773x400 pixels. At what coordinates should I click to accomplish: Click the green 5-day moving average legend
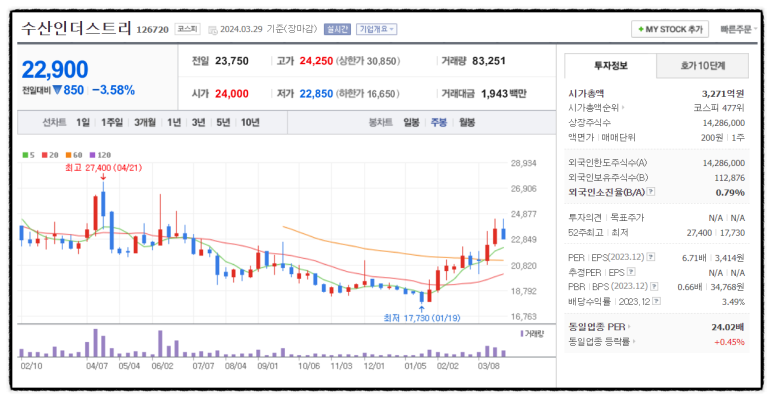tap(28, 155)
